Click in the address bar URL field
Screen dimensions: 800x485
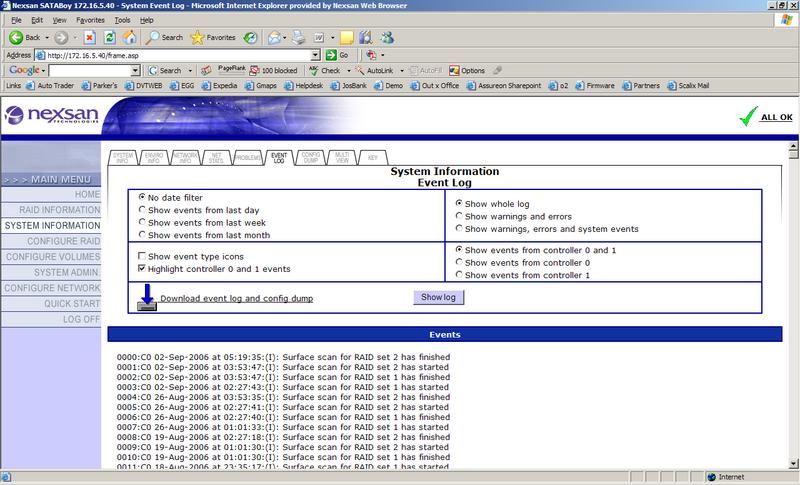tap(178, 55)
